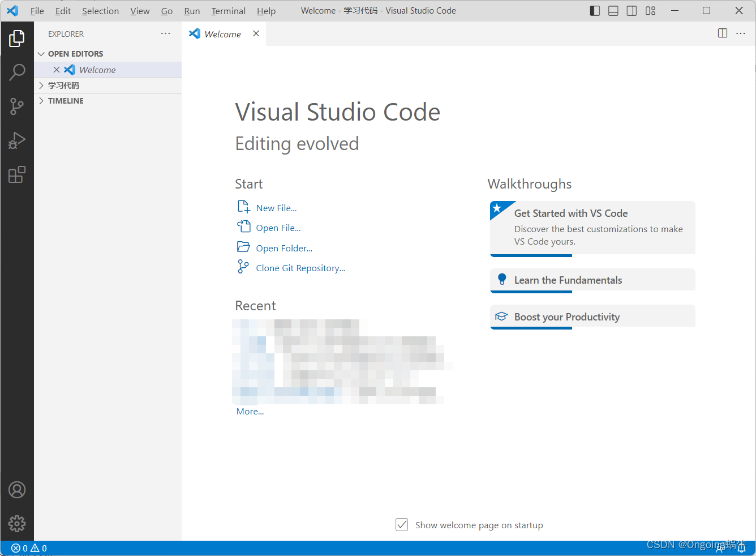Open the Go menu
This screenshot has width=756, height=556.
point(167,11)
